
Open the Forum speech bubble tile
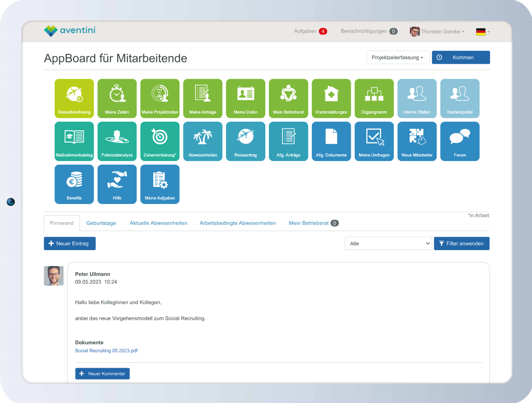(x=460, y=141)
